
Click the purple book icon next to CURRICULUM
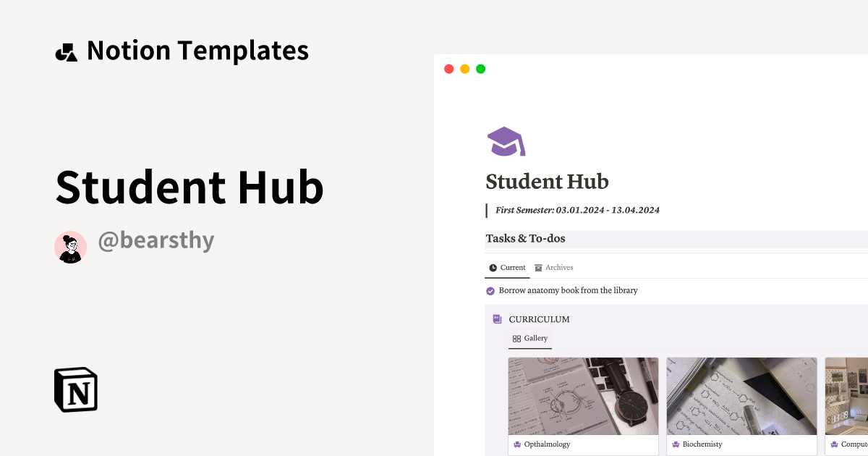coord(497,318)
